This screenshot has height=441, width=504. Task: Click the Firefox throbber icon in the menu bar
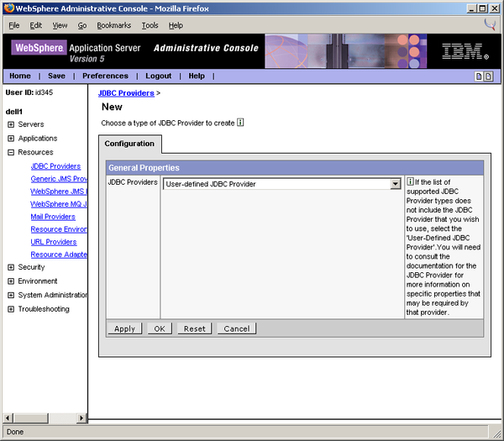tap(490, 24)
